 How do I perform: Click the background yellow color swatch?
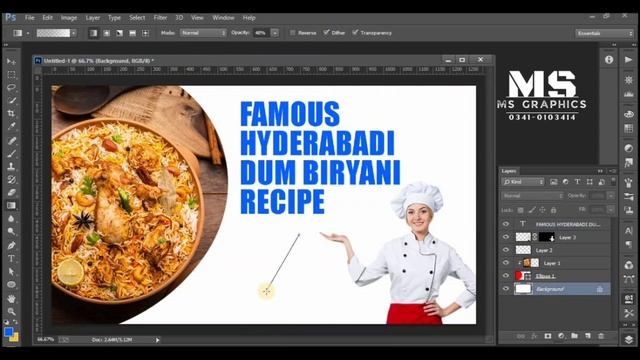[x=15, y=338]
